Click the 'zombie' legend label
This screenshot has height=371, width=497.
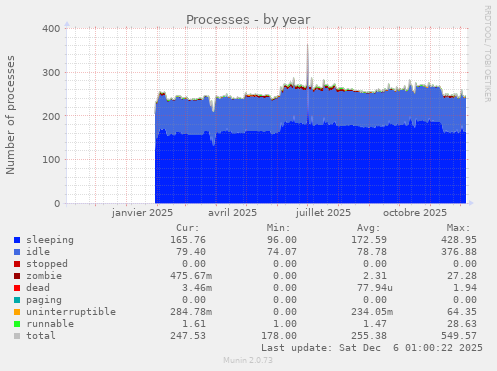[x=44, y=276]
